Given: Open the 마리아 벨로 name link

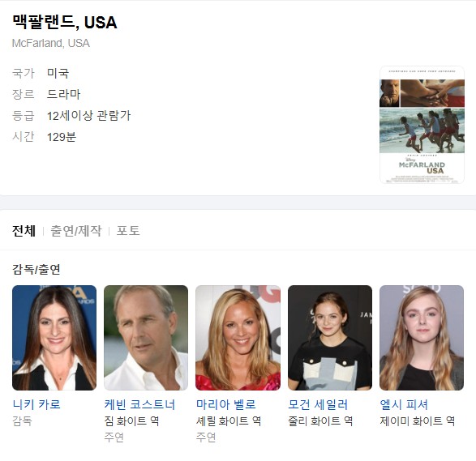Looking at the screenshot, I should 226,404.
